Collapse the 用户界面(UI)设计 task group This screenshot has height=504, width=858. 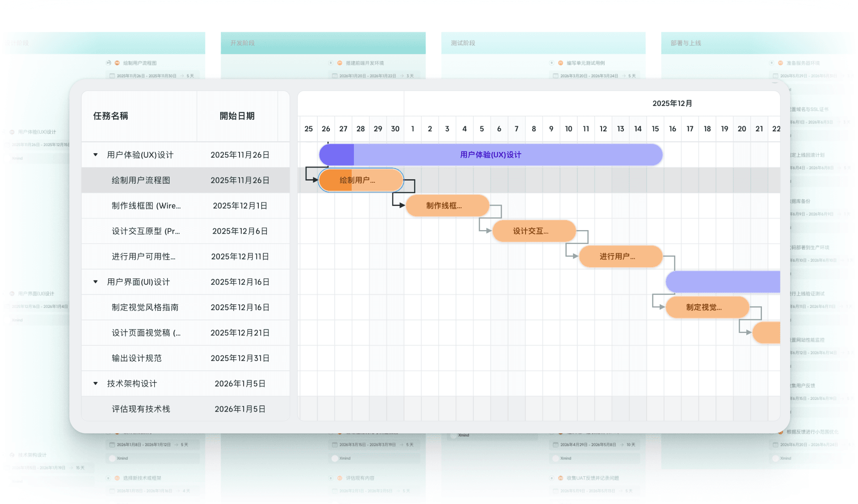pos(95,282)
